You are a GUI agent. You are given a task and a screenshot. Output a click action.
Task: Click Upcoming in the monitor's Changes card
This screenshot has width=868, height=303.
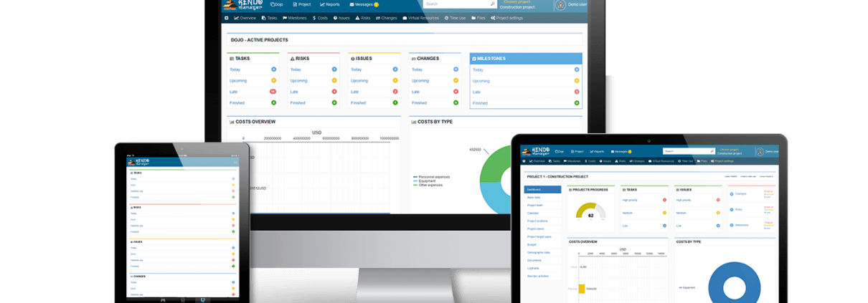tap(420, 81)
